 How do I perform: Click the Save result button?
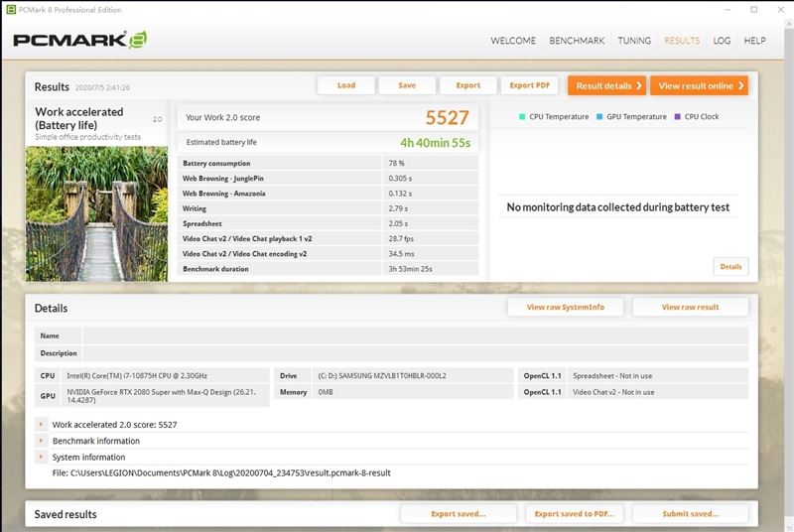[x=407, y=85]
